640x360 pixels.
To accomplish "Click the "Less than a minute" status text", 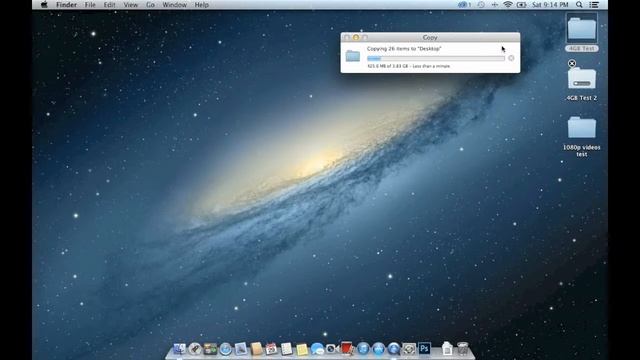I will point(431,66).
